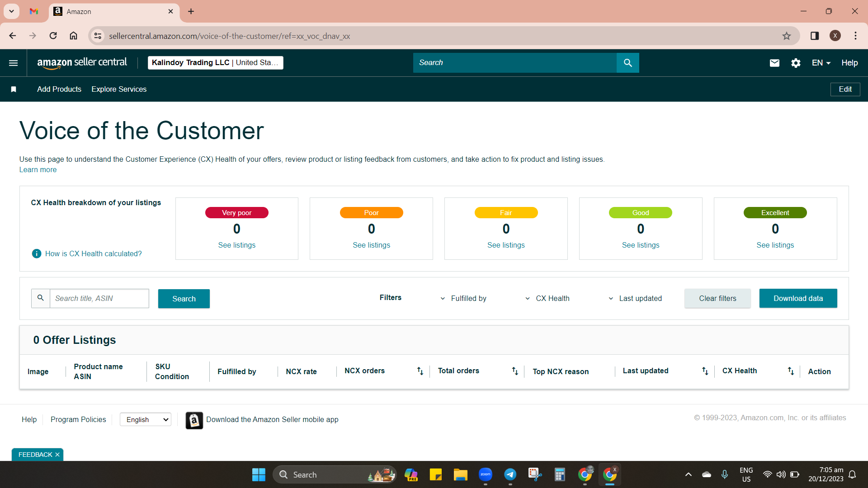Click Clear filters button

point(717,298)
